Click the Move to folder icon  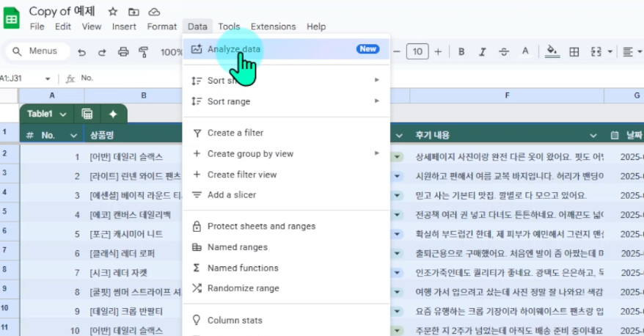pos(133,12)
